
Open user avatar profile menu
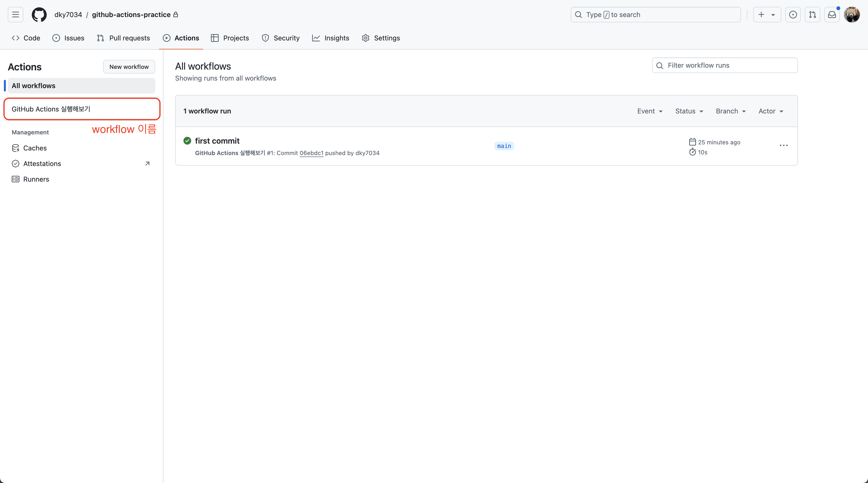pos(851,15)
